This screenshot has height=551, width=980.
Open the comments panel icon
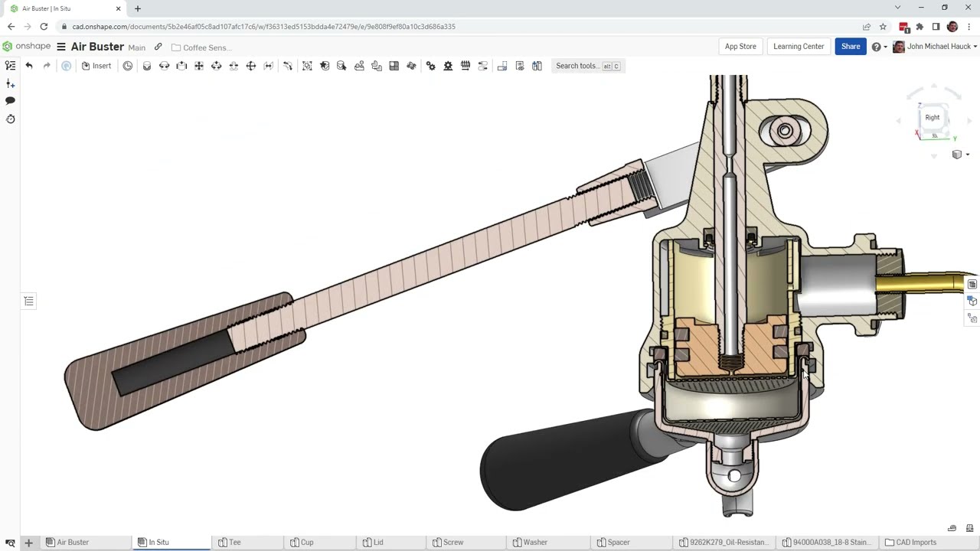10,101
